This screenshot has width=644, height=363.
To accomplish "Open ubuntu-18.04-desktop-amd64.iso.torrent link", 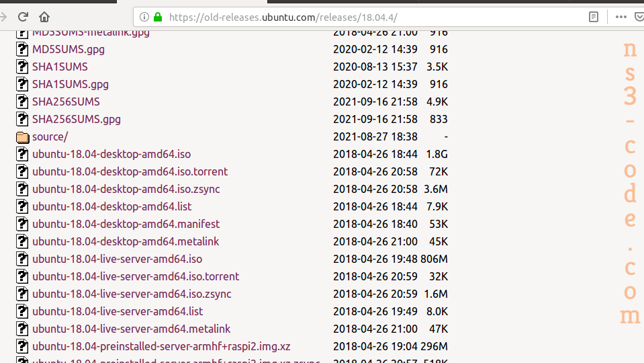I will [130, 171].
